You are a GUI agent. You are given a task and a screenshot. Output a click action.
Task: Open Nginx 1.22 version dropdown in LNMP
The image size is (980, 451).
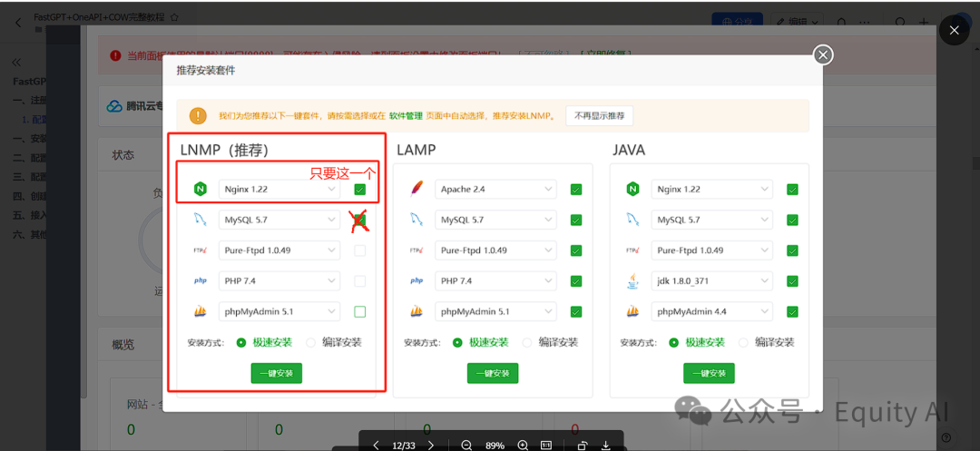coord(279,190)
